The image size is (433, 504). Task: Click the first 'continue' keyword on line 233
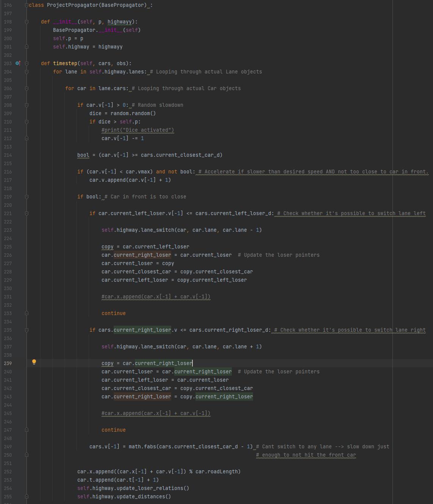(x=113, y=314)
